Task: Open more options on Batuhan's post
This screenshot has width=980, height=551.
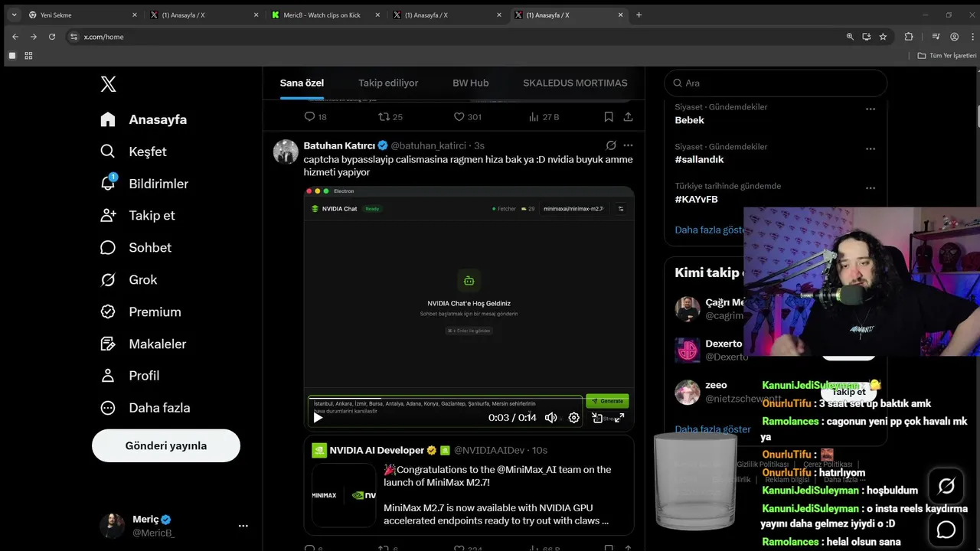Action: click(x=628, y=145)
